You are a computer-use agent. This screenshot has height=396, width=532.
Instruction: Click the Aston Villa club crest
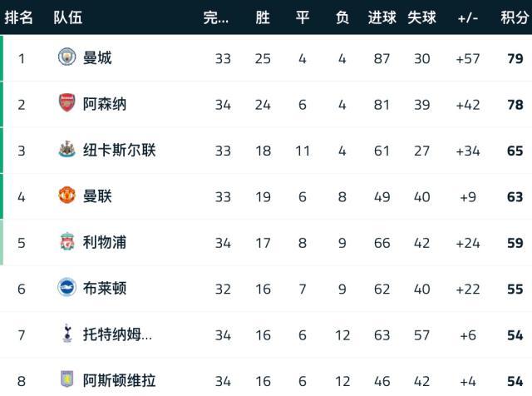pyautogui.click(x=66, y=380)
